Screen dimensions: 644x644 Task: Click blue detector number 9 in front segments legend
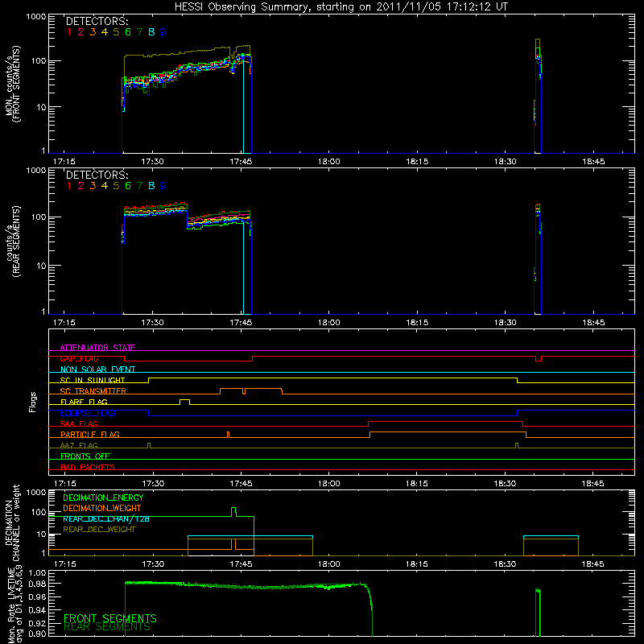(x=163, y=32)
